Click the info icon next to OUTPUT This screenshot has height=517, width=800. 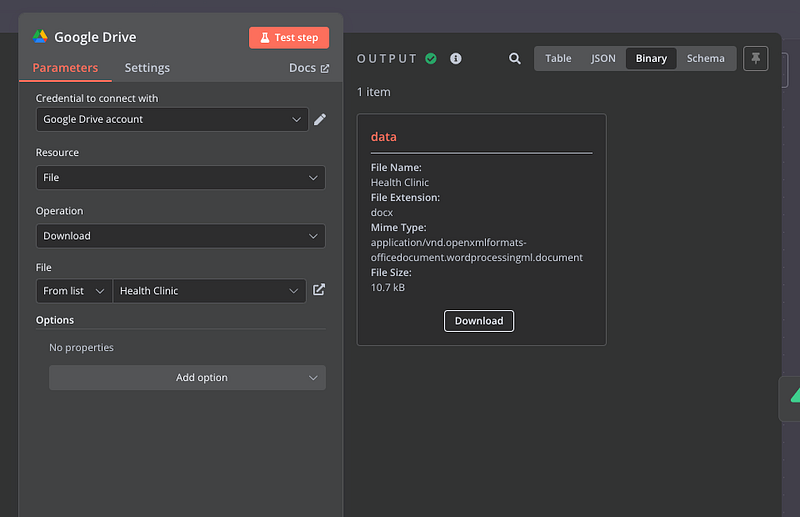click(456, 59)
